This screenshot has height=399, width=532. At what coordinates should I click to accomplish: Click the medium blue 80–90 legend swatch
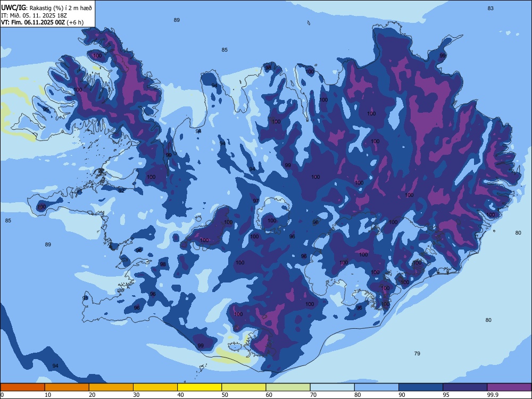377,387
